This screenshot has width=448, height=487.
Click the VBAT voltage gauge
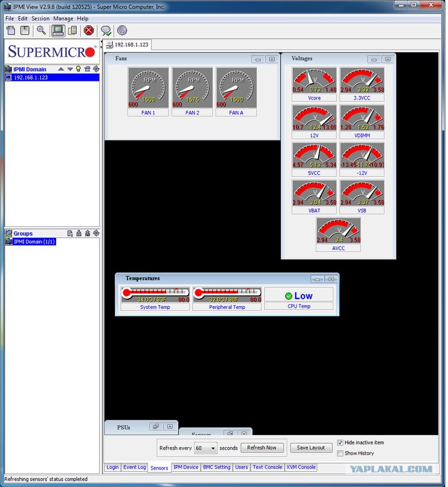314,193
